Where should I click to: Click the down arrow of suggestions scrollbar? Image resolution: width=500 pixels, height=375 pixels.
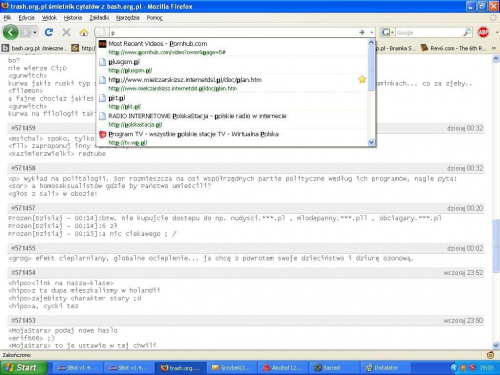click(x=371, y=142)
